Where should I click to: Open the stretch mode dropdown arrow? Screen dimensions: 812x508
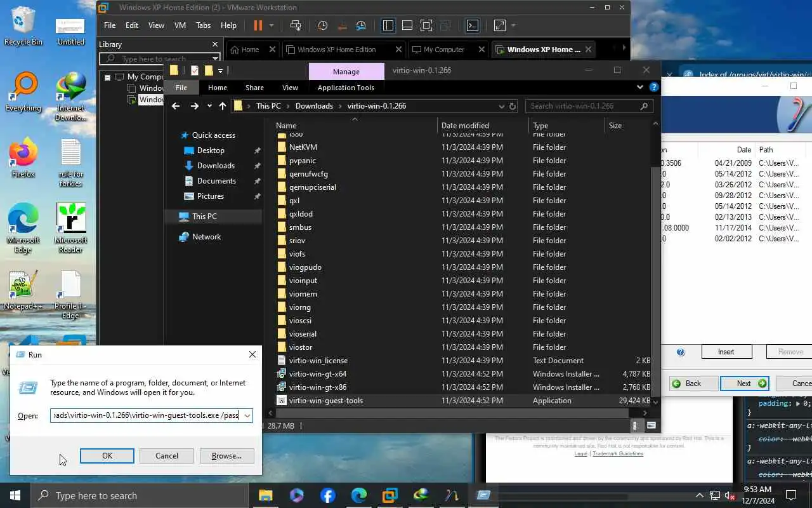tap(513, 25)
